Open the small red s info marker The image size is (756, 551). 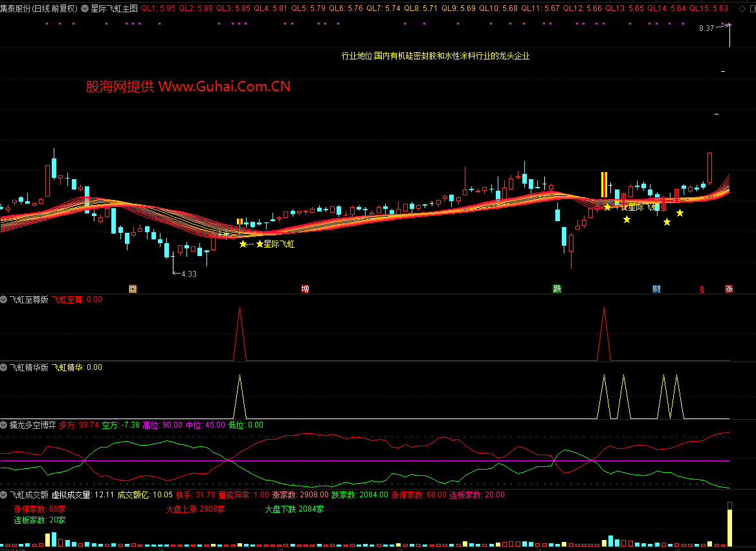tap(702, 290)
